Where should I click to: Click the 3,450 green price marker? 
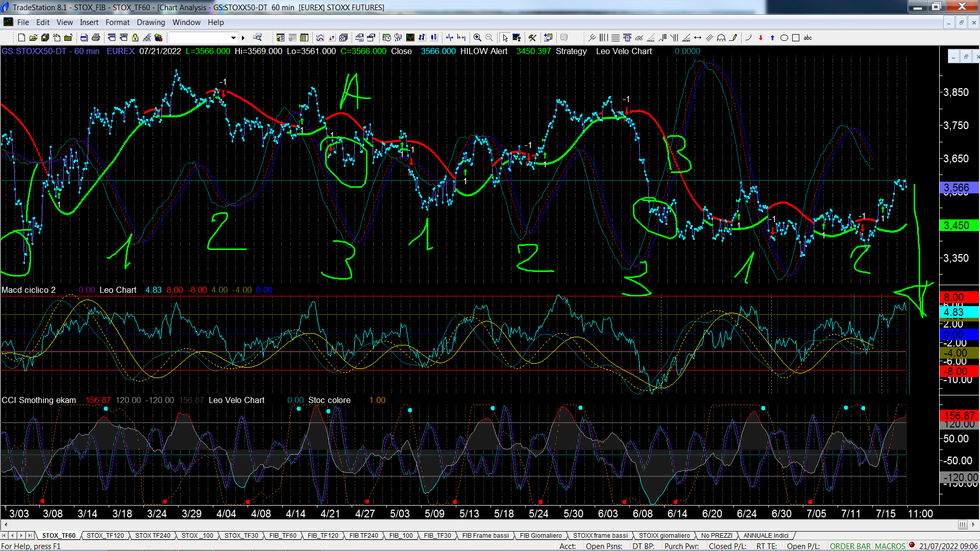pos(958,226)
